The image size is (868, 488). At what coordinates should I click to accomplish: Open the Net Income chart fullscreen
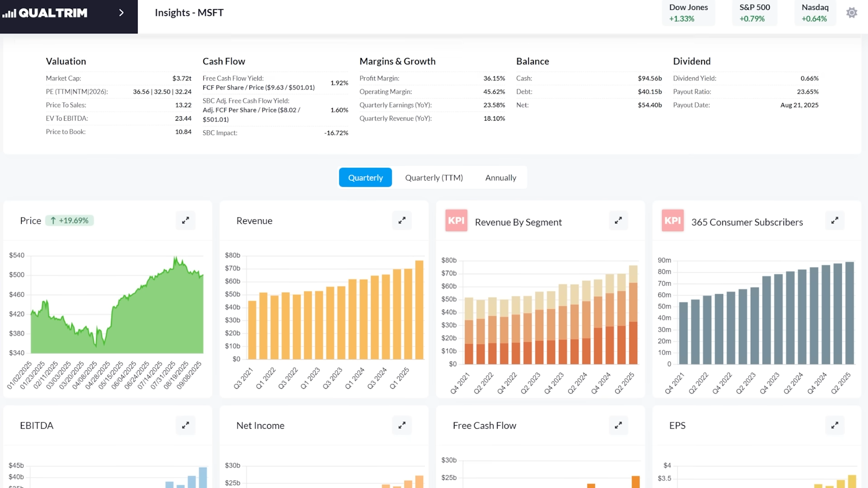coord(401,425)
